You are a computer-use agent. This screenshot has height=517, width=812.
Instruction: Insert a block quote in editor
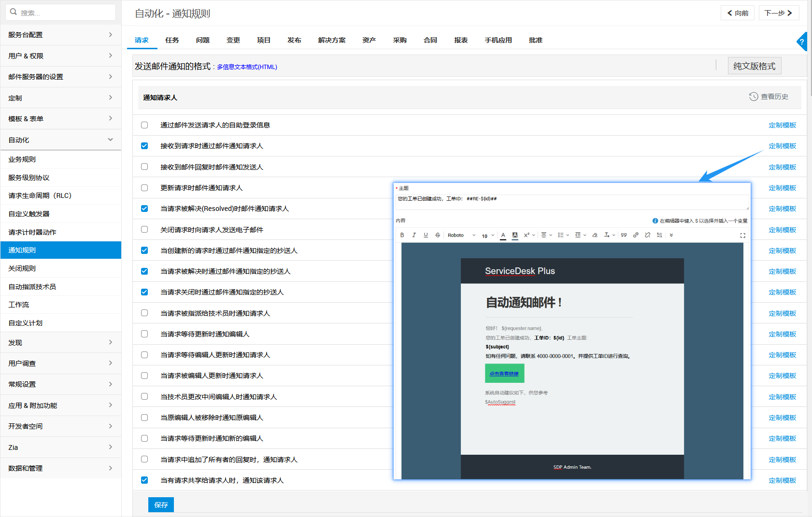(x=624, y=235)
